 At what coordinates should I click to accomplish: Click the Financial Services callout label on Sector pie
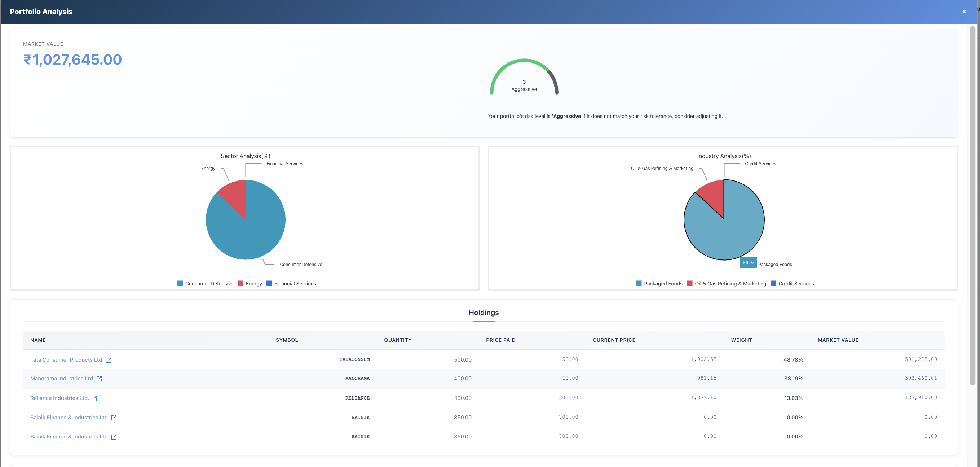point(284,163)
